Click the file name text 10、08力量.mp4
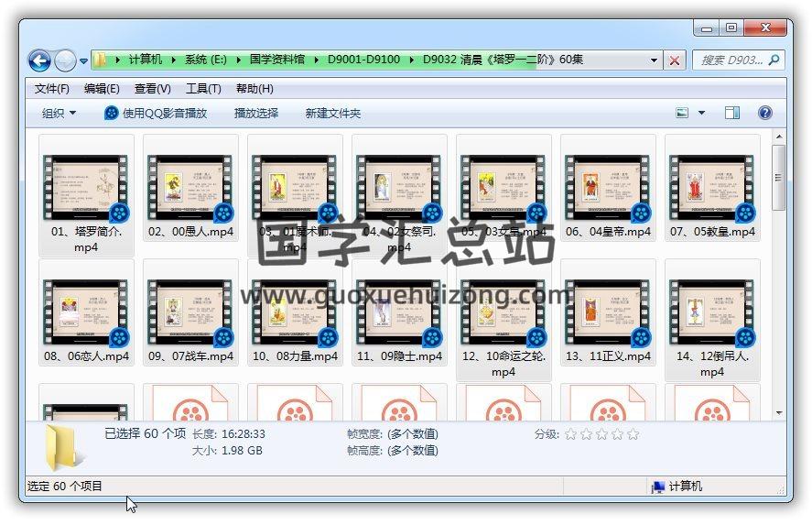812x525 pixels. [x=295, y=356]
